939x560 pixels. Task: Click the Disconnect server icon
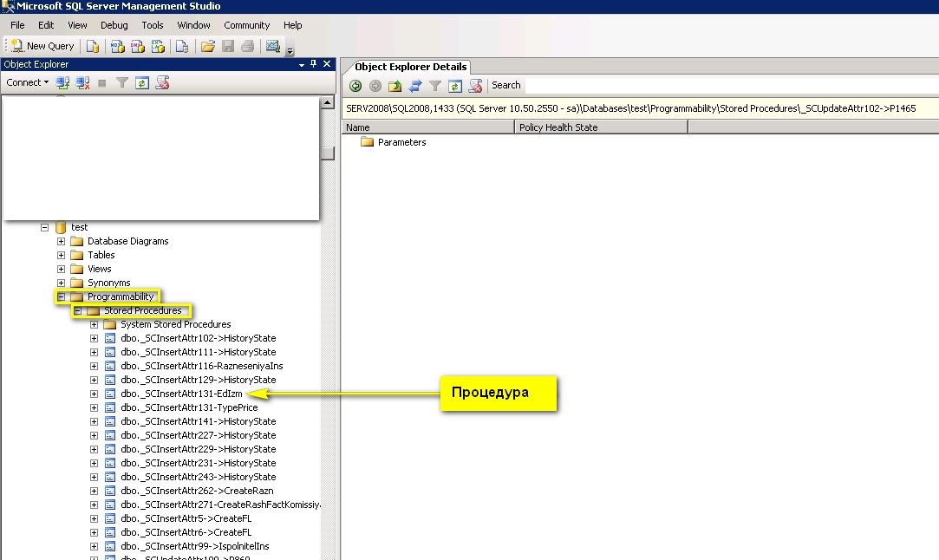coord(82,82)
